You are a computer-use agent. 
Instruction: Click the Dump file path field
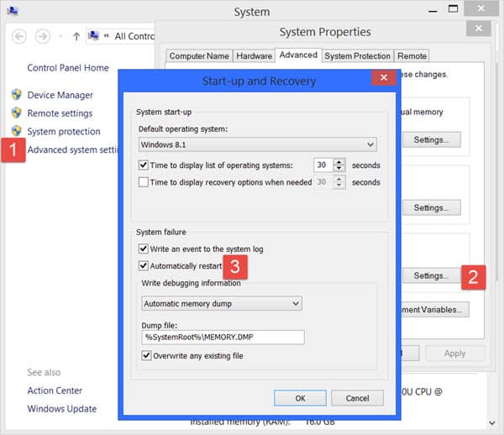223,338
